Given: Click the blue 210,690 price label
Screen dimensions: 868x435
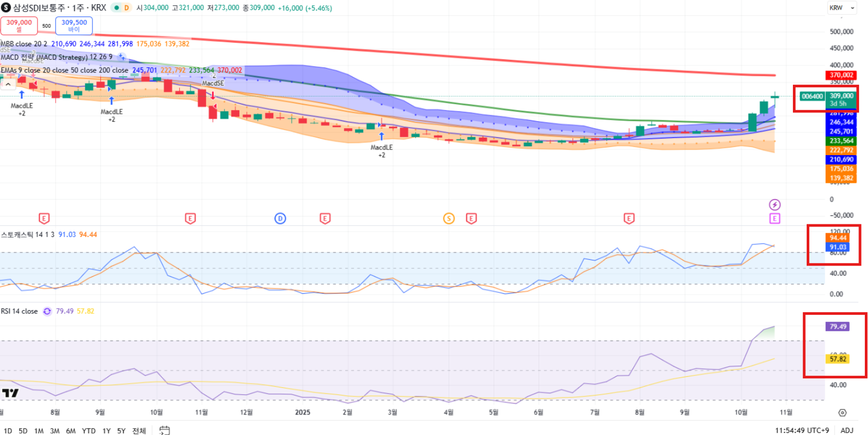Looking at the screenshot, I should click(841, 159).
